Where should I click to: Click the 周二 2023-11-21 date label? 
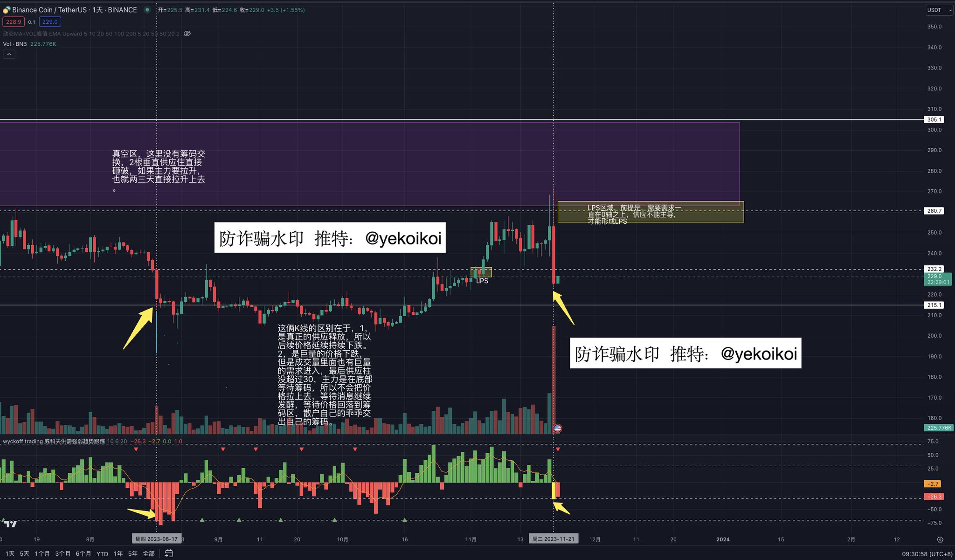pos(554,539)
